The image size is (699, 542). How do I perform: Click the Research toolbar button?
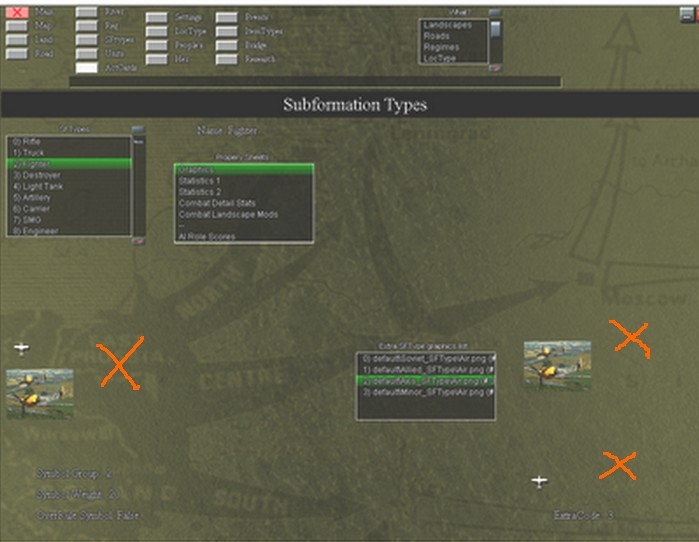[226, 59]
